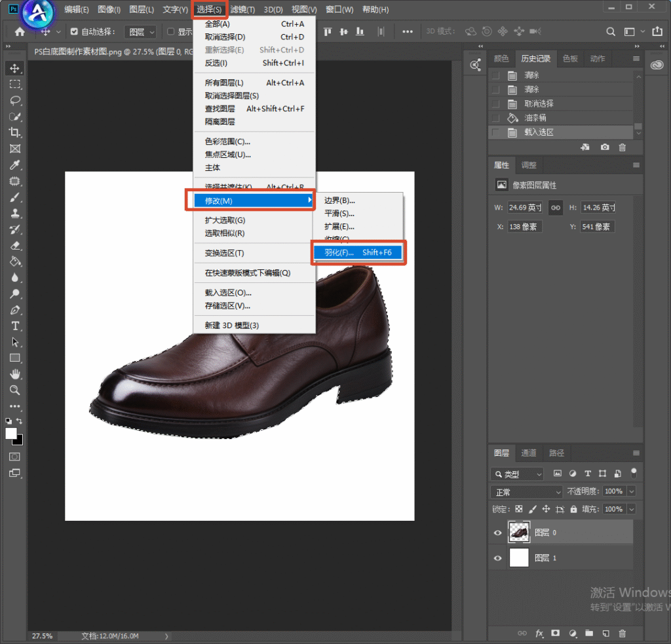Select the Pen tool
Image resolution: width=671 pixels, height=644 pixels.
pos(15,310)
